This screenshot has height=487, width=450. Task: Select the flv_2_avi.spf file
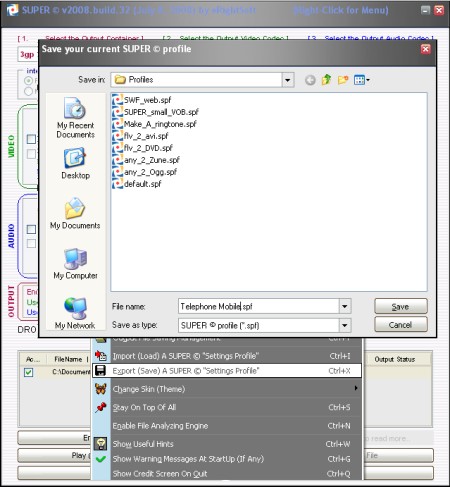pyautogui.click(x=146, y=136)
